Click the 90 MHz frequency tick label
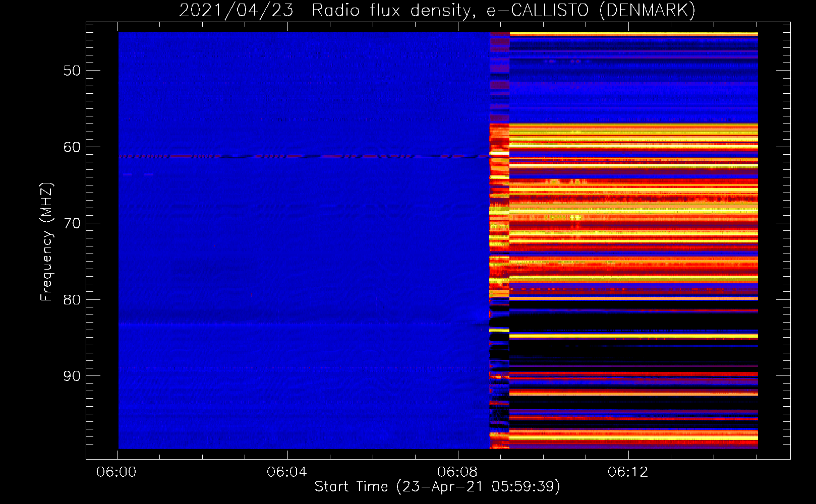Screen dimensions: 816x504 [72, 376]
